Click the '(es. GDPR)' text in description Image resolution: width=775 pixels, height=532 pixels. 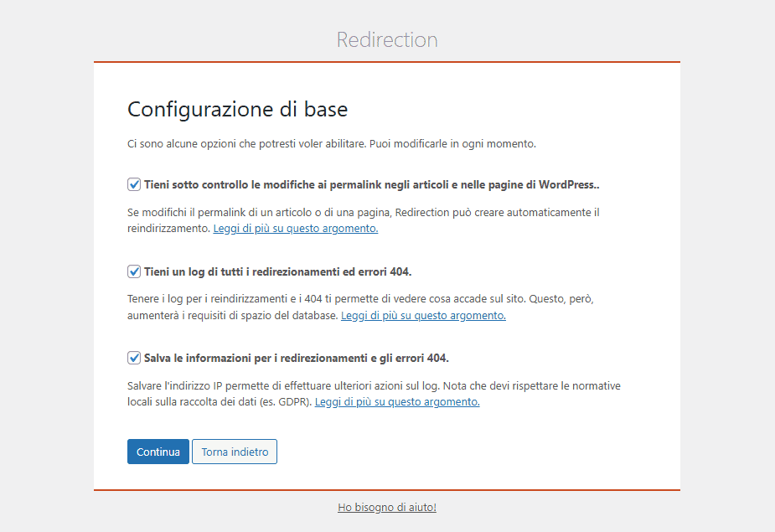(x=283, y=402)
